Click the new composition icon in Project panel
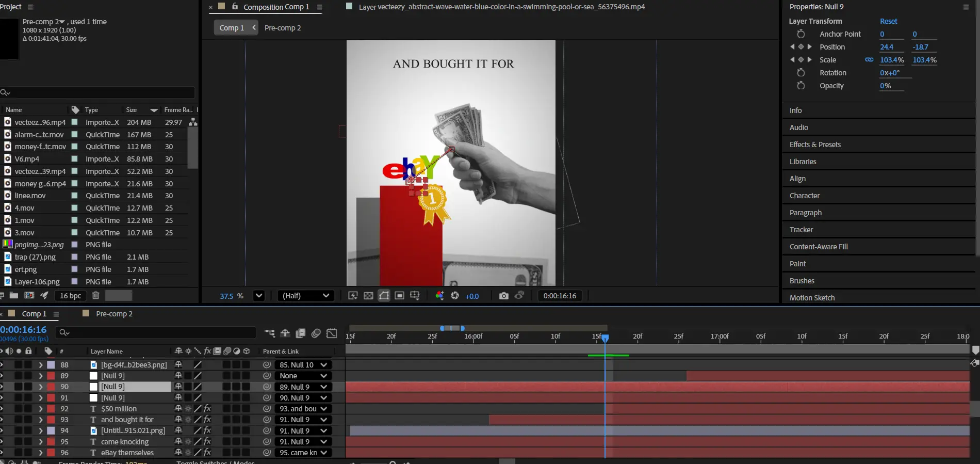Viewport: 980px width, 464px height. (29, 296)
